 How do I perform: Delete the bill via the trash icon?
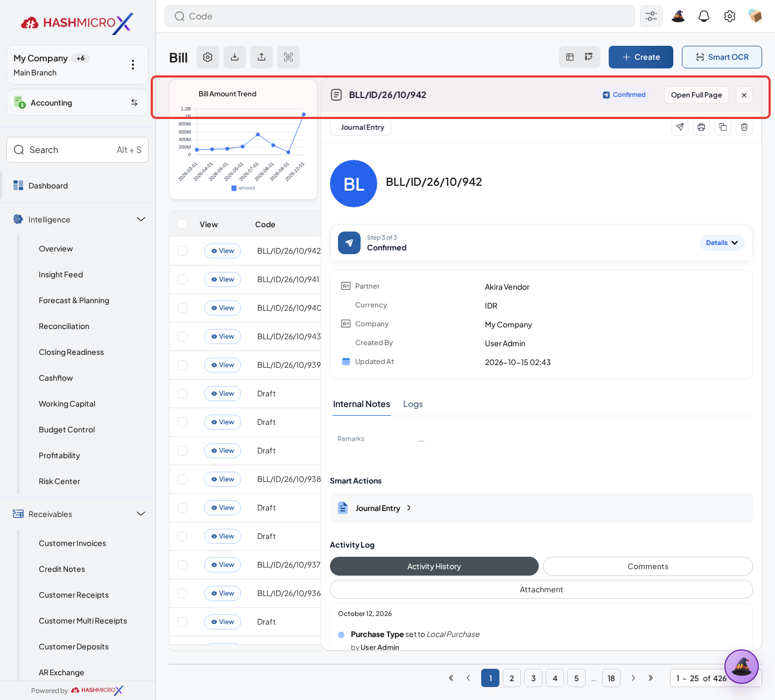pyautogui.click(x=744, y=127)
